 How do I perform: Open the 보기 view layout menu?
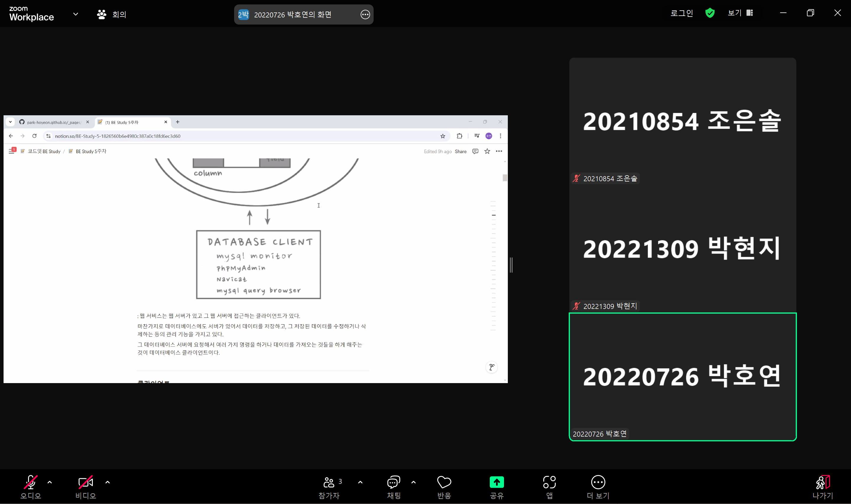pyautogui.click(x=740, y=13)
